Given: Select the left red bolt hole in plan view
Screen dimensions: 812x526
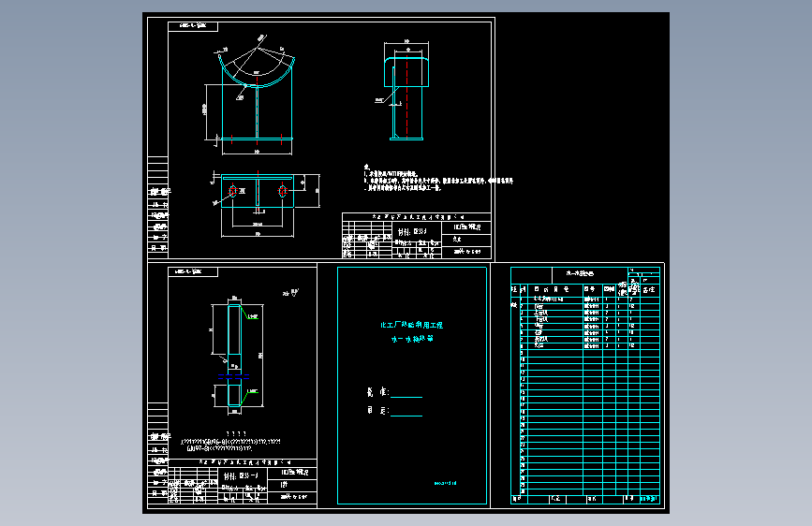Looking at the screenshot, I should 233,191.
